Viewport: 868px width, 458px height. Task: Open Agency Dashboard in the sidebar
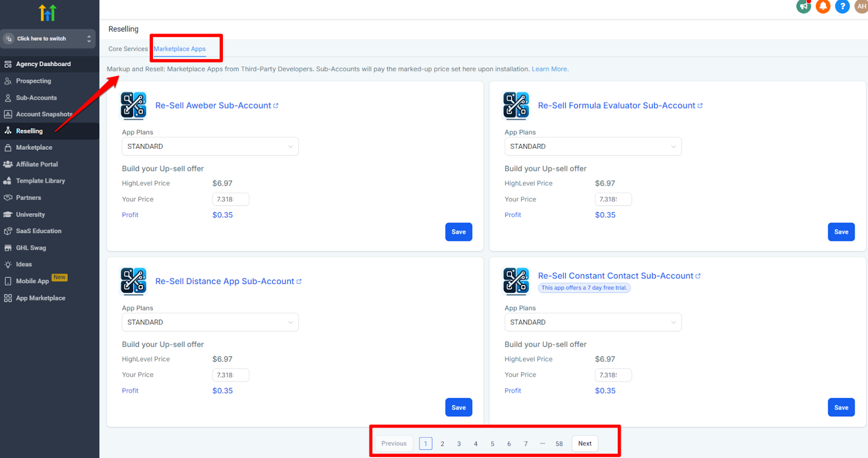43,64
